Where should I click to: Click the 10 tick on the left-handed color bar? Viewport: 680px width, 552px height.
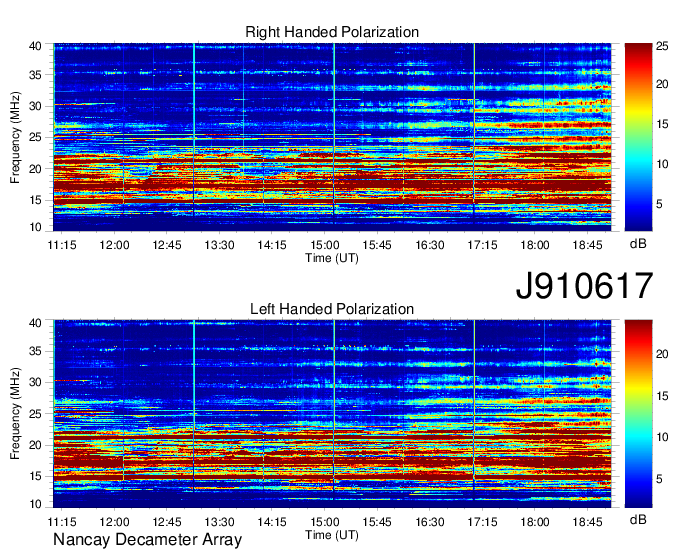pyautogui.click(x=662, y=437)
